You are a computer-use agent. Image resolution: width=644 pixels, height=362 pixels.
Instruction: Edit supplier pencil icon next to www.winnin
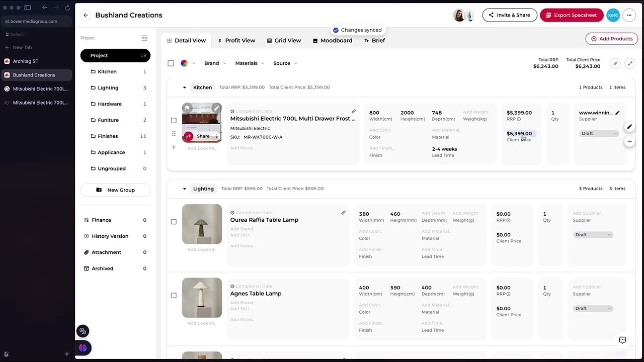tap(617, 113)
